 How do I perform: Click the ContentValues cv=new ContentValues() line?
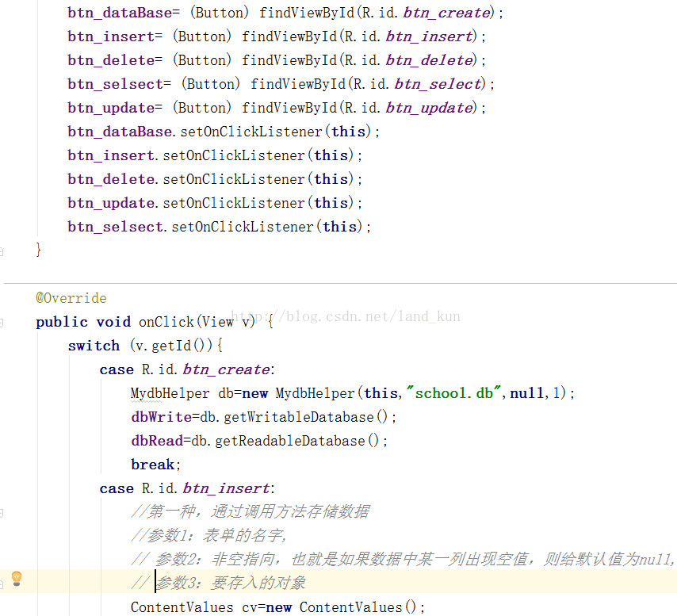[278, 607]
